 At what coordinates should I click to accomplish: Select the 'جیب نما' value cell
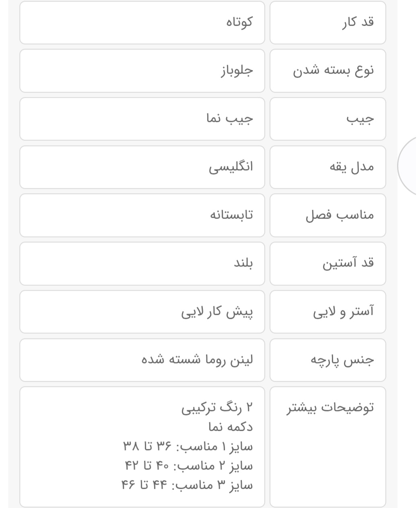point(142,119)
